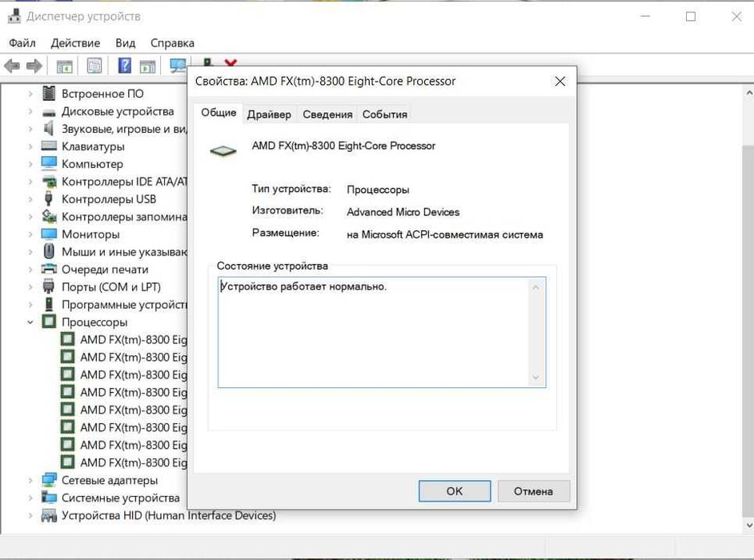Viewport: 754px width, 560px height.
Task: Close the processor properties dialog
Action: [559, 82]
